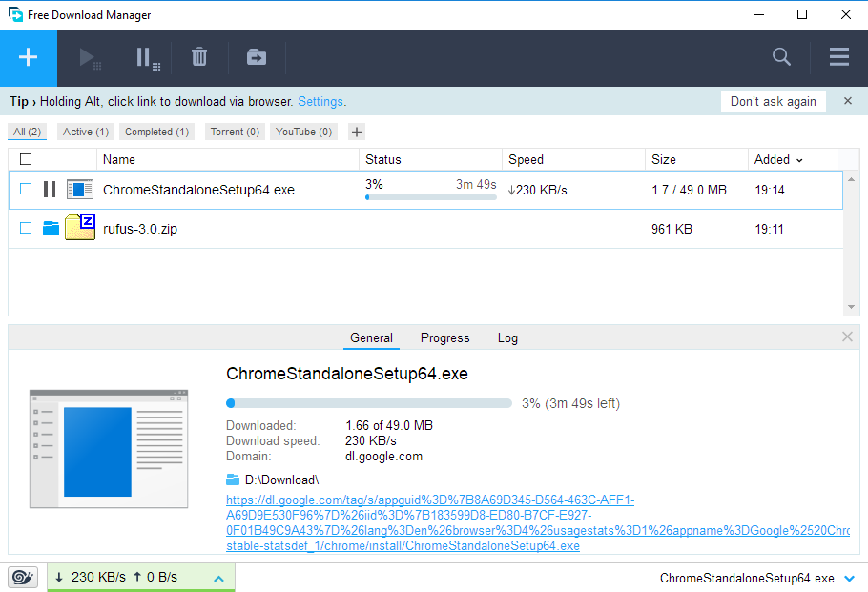Toggle snail mode in the status bar
This screenshot has width=868, height=592.
[x=21, y=577]
